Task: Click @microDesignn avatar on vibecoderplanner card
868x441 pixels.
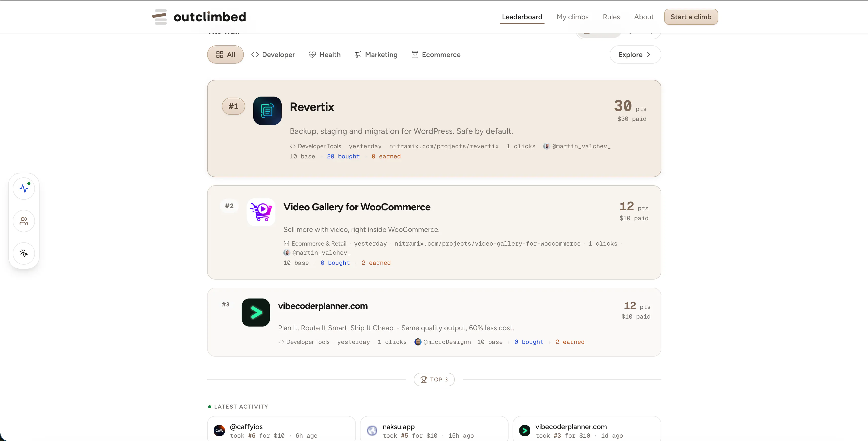Action: tap(418, 342)
